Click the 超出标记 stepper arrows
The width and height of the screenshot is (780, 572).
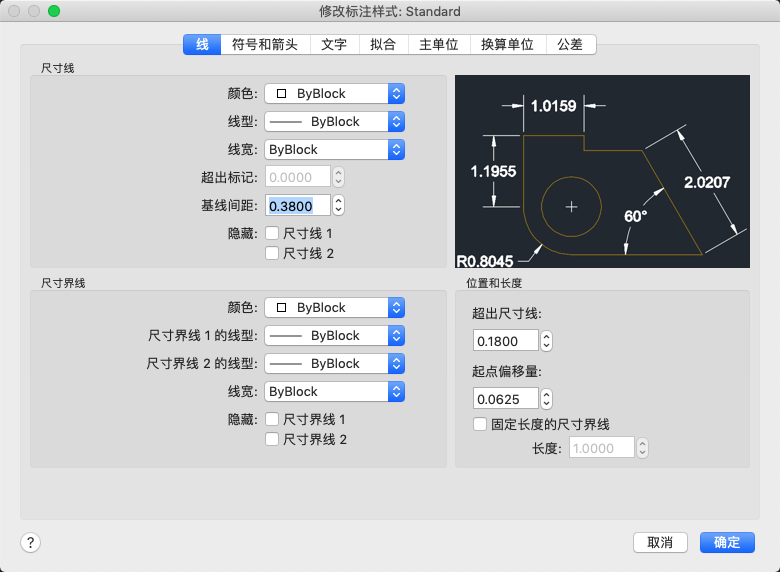(x=339, y=177)
